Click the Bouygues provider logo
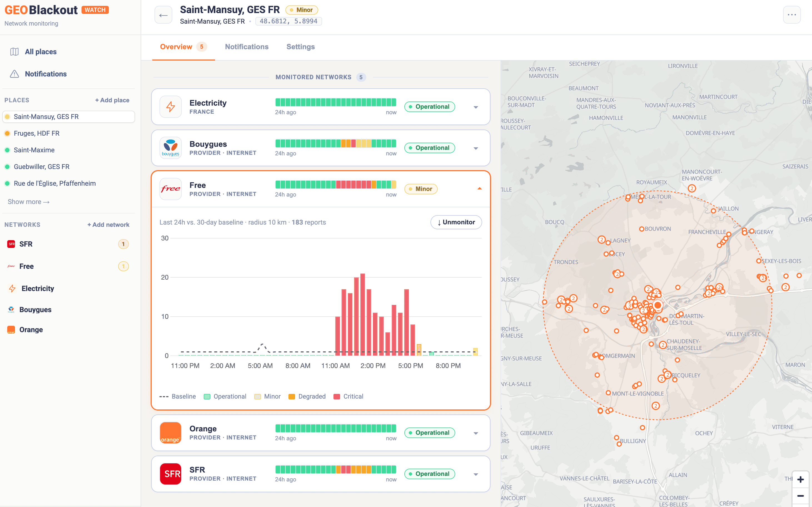The width and height of the screenshot is (812, 507). [x=171, y=148]
